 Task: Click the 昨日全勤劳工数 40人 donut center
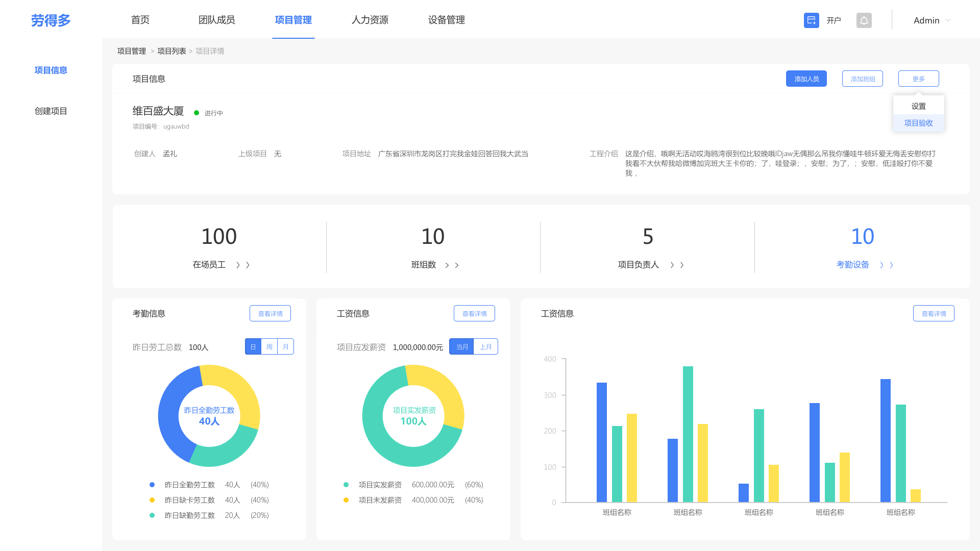(209, 416)
